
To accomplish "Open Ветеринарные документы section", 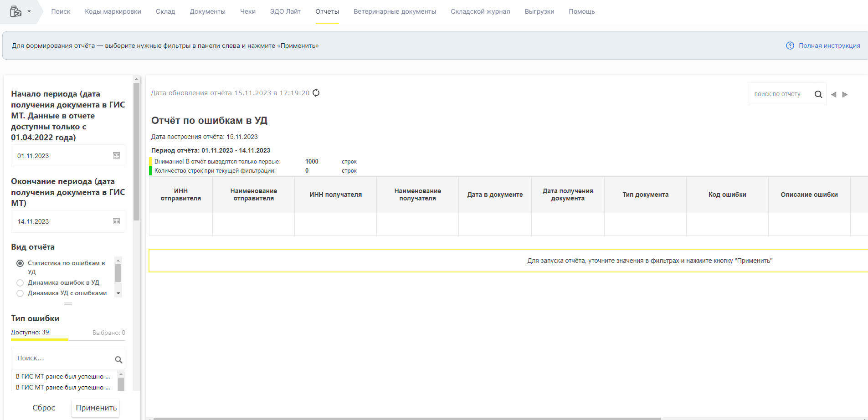I will [395, 11].
